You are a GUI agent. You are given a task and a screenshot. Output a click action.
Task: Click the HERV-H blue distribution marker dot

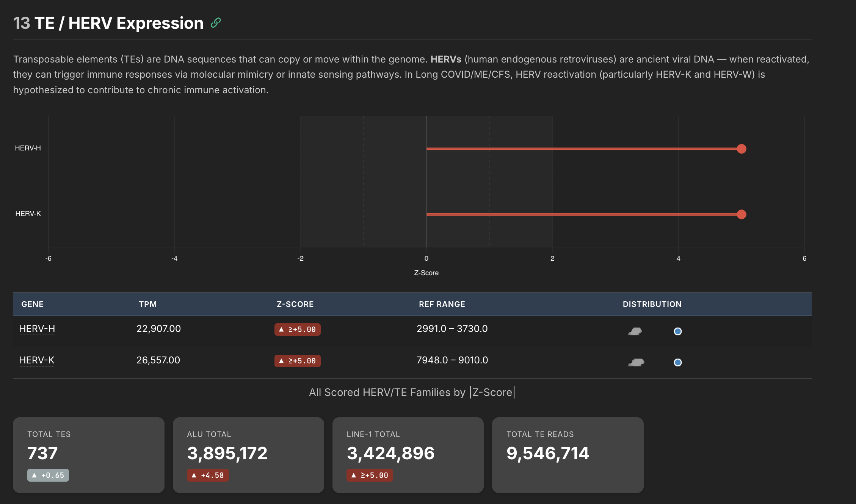[x=677, y=332]
